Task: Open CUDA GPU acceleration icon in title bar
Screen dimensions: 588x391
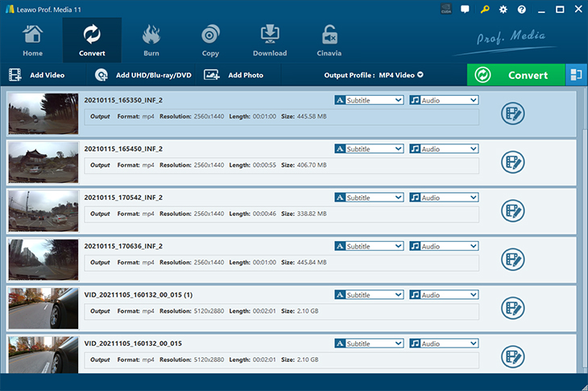Action: pos(446,10)
